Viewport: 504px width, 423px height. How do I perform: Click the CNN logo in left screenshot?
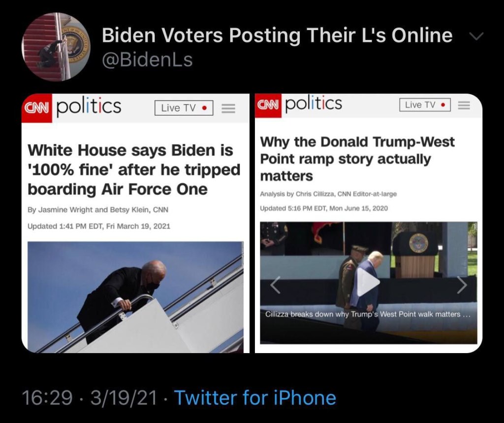pos(36,108)
